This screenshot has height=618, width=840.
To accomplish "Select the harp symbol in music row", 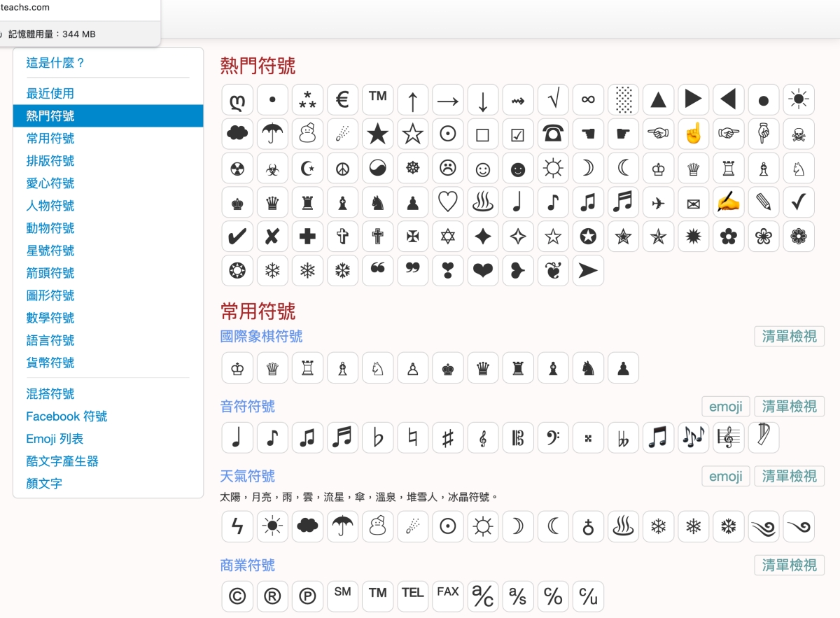I will pos(764,437).
